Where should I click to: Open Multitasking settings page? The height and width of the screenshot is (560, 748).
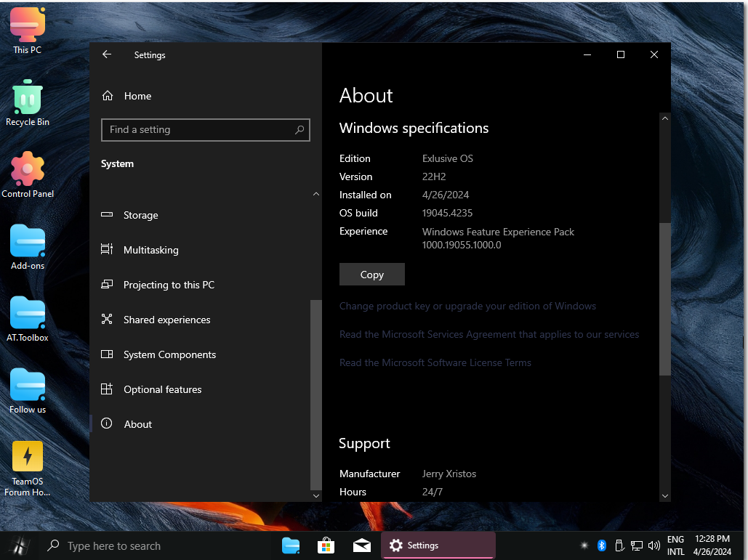click(150, 250)
